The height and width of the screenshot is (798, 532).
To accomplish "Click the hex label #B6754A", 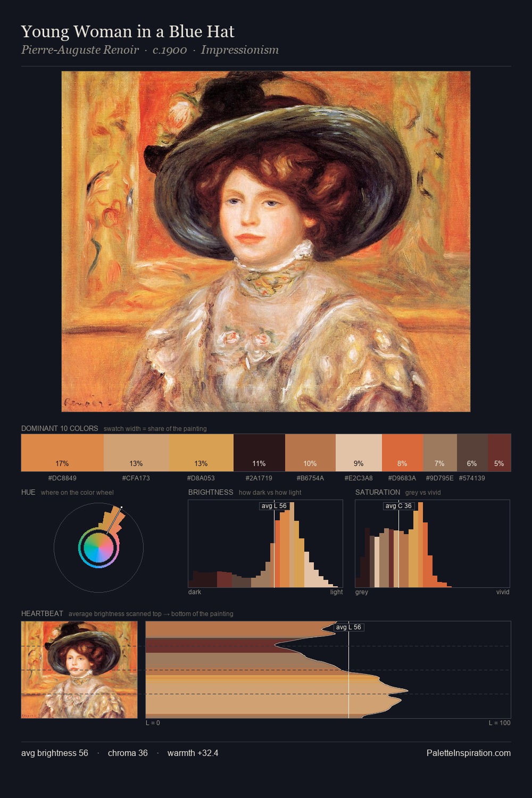I will pos(310,478).
